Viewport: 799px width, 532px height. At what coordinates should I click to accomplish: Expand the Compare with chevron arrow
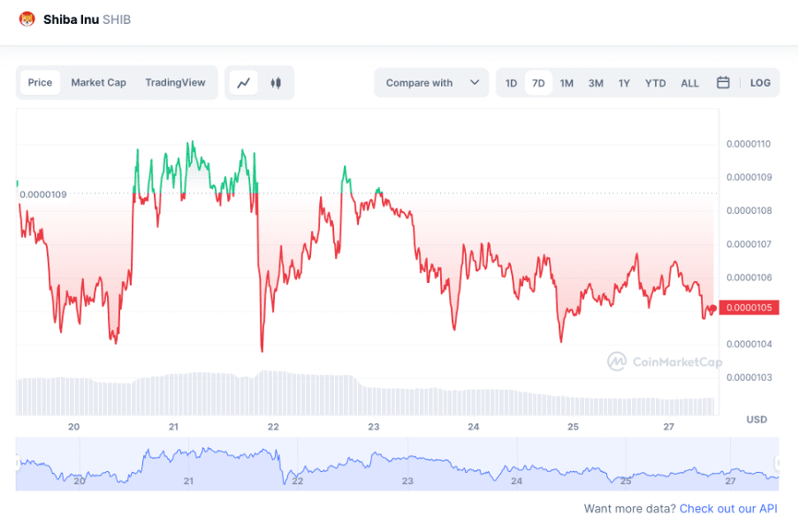click(x=475, y=82)
